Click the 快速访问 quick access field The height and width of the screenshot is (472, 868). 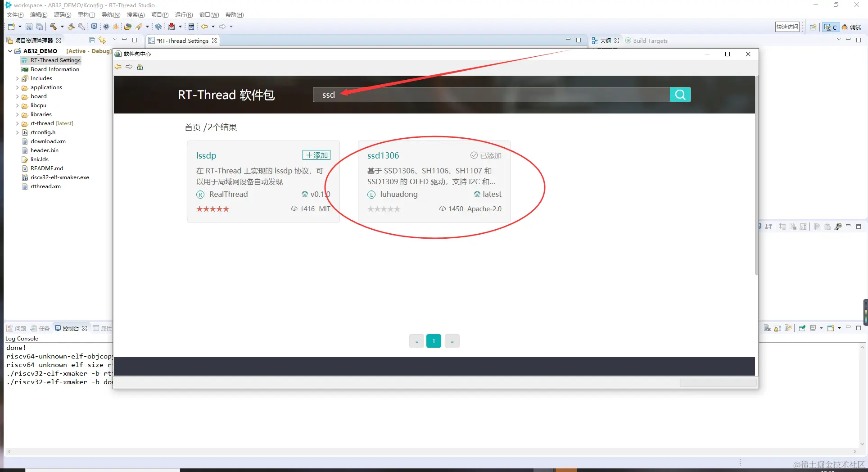coord(787,27)
